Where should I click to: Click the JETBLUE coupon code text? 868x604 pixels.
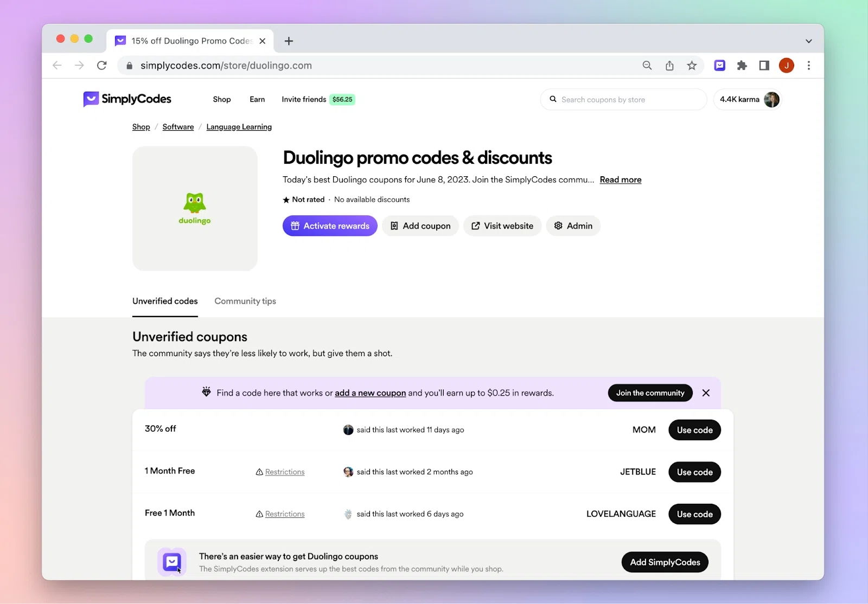point(638,472)
